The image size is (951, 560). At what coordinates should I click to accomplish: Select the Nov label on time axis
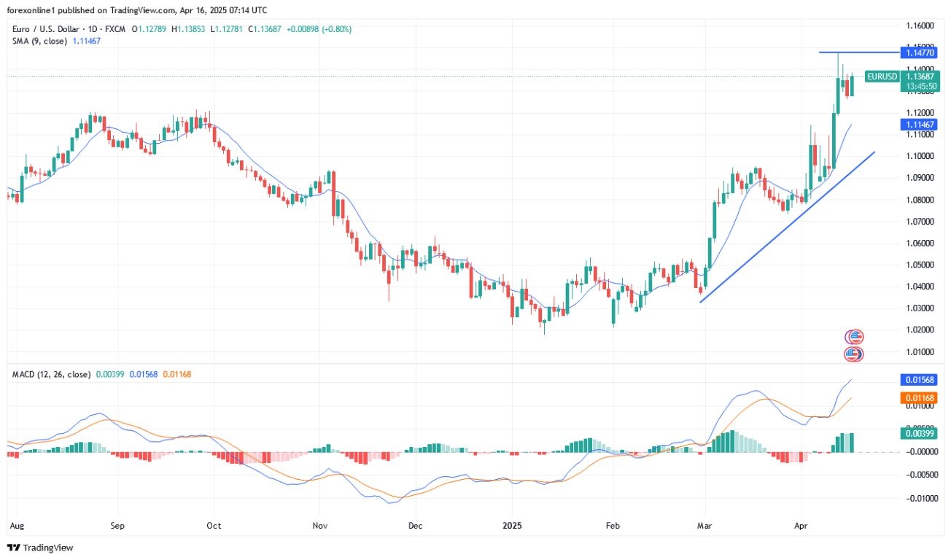(319, 524)
